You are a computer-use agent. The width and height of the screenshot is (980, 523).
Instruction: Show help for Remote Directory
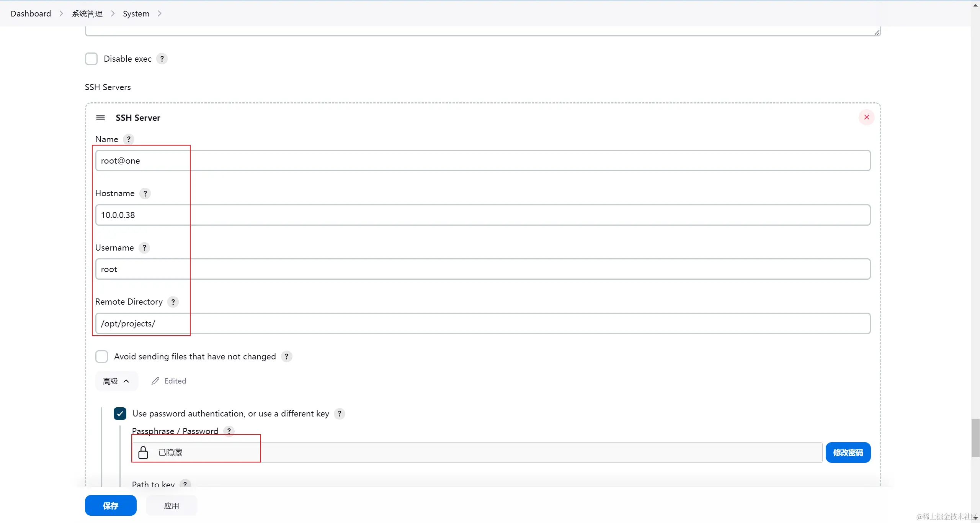click(173, 302)
